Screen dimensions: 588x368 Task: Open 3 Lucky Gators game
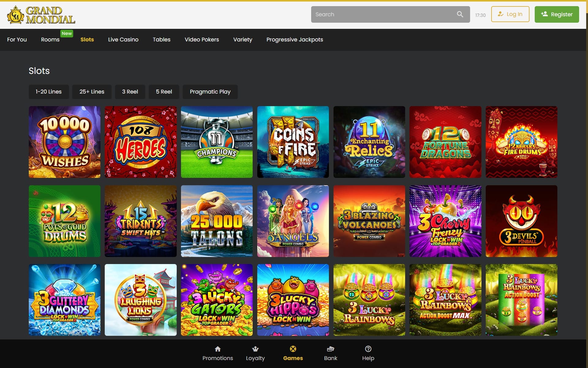[x=217, y=300]
